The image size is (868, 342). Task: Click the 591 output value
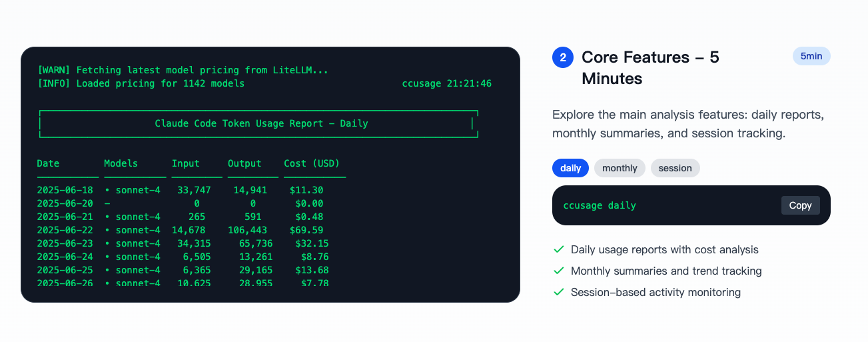tap(252, 217)
